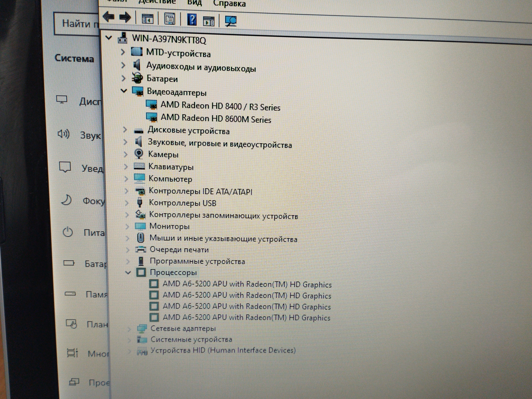
Task: Click the Клавиатуры keyboard icon
Action: pyautogui.click(x=139, y=166)
